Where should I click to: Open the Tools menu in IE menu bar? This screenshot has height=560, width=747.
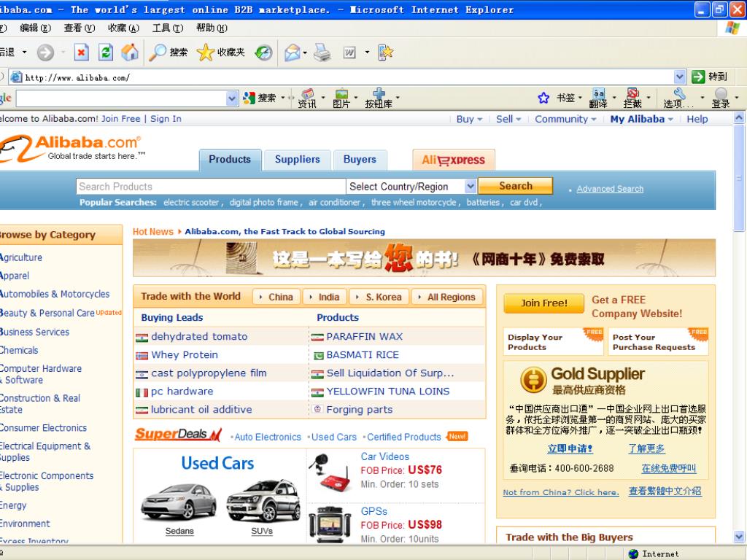coord(168,28)
